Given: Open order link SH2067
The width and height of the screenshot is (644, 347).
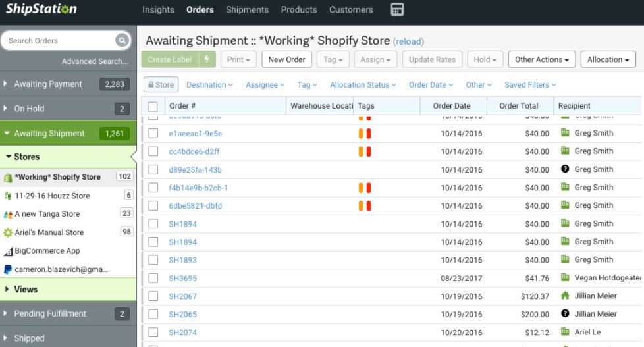Looking at the screenshot, I should 183,296.
